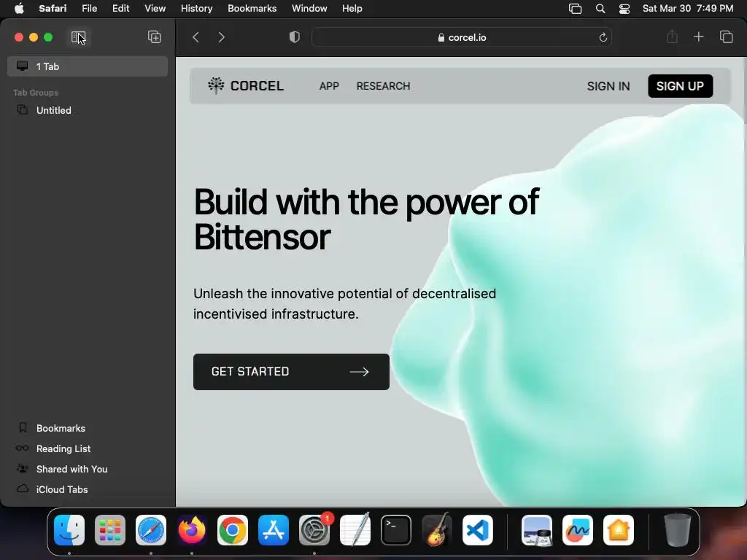Select the 1 Tab sidebar item
Image resolution: width=747 pixels, height=560 pixels.
(x=88, y=66)
